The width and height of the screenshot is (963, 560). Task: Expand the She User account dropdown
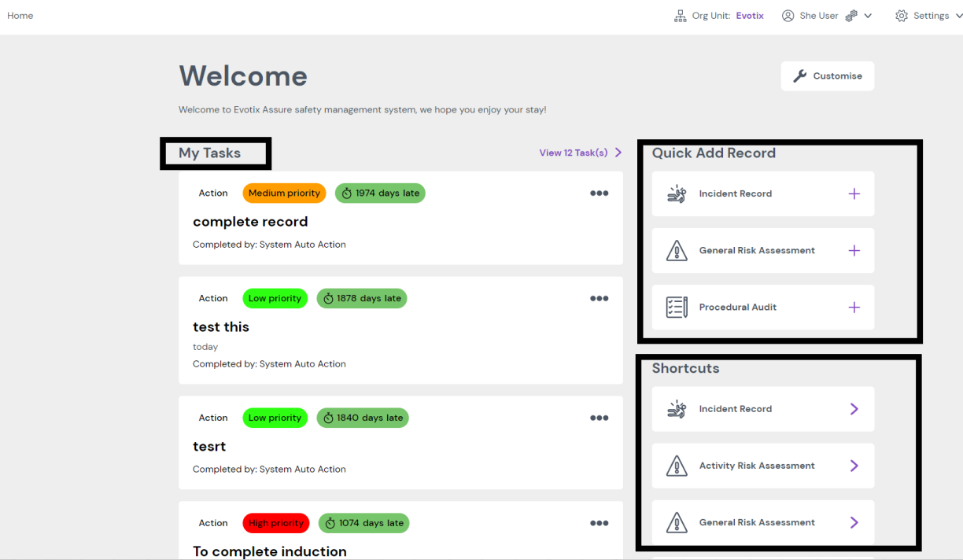[x=868, y=16]
